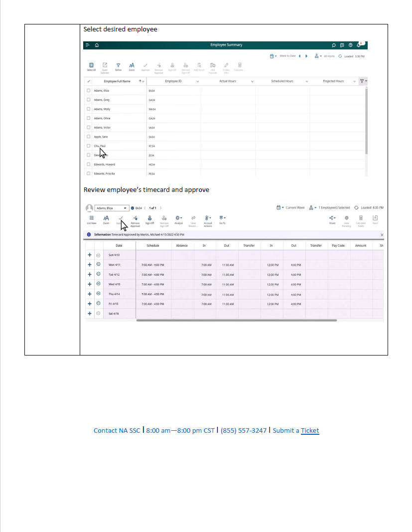The height and width of the screenshot is (532, 412).
Task: Click the Select All toolbar icon
Action: pos(91,65)
